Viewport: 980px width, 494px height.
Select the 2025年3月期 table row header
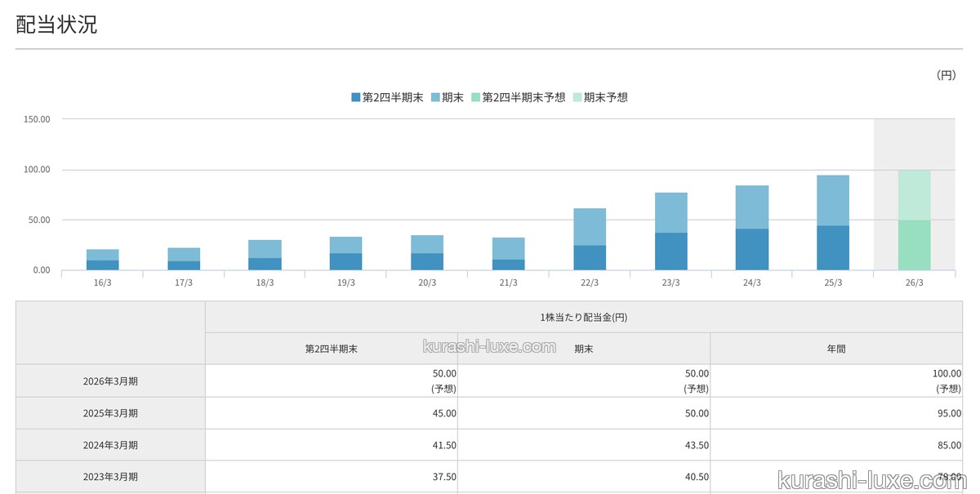110,413
